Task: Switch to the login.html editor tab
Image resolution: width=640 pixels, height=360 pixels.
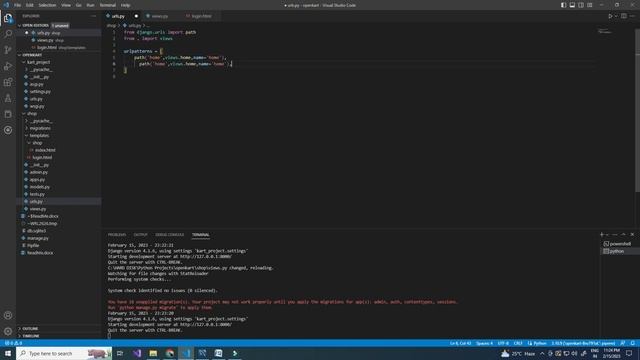Action: point(201,16)
